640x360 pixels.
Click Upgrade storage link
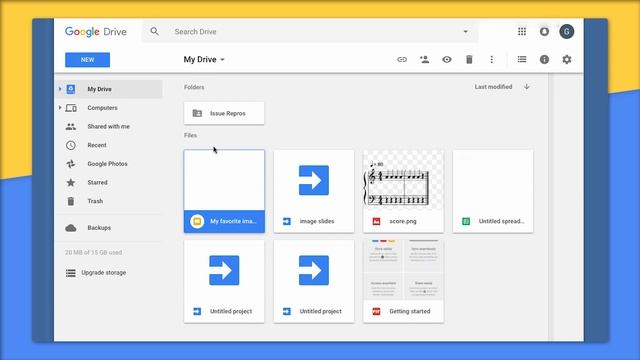pyautogui.click(x=103, y=272)
